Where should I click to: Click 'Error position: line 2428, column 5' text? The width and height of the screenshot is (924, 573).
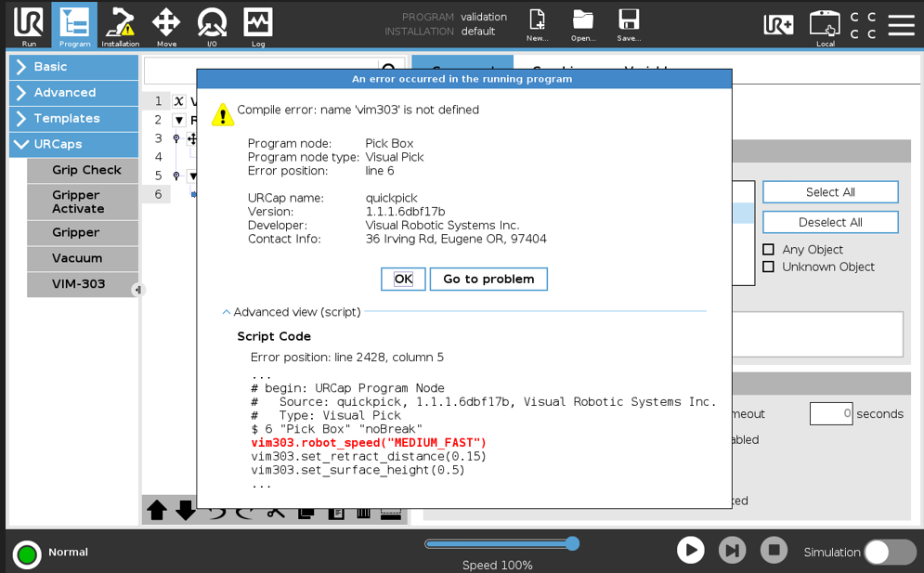(347, 358)
